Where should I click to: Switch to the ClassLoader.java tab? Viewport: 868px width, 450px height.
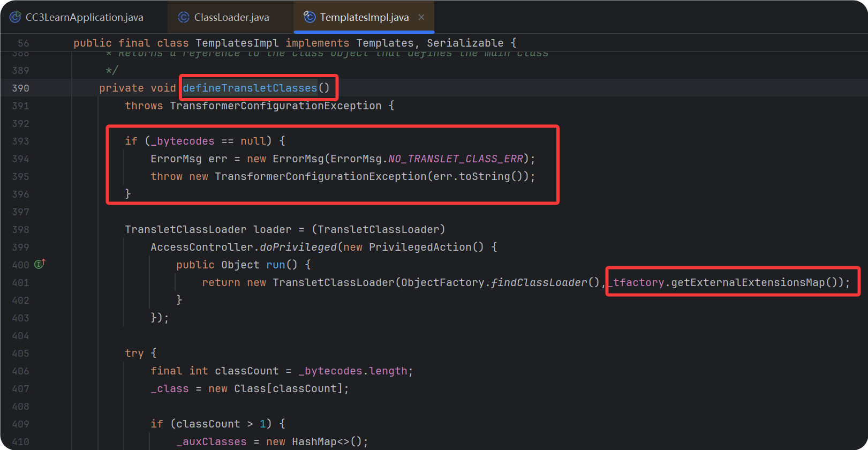point(230,17)
